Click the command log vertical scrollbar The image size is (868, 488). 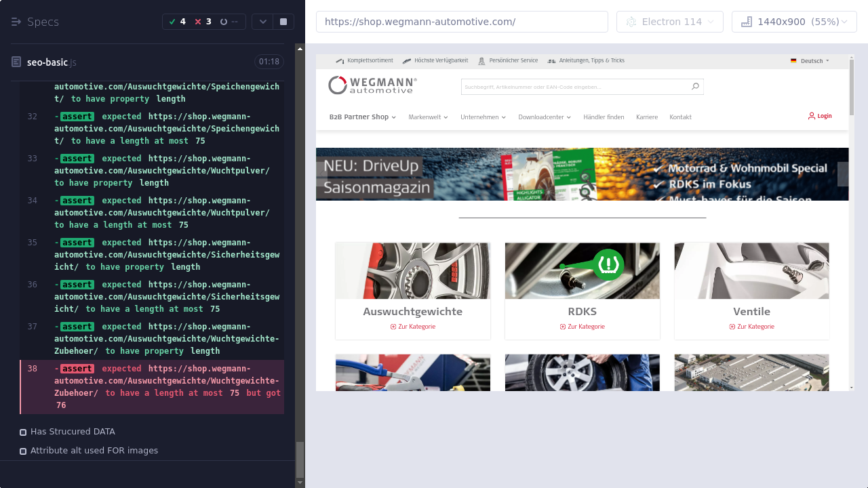pos(300,461)
